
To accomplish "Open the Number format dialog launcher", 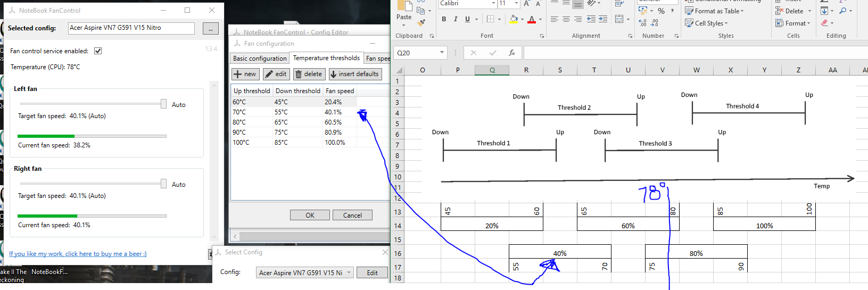I will coord(676,36).
